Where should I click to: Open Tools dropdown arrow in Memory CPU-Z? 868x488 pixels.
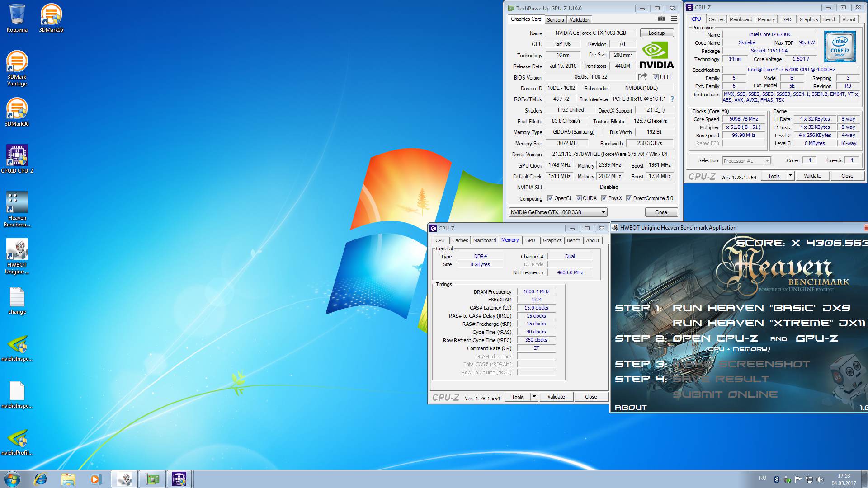click(534, 397)
